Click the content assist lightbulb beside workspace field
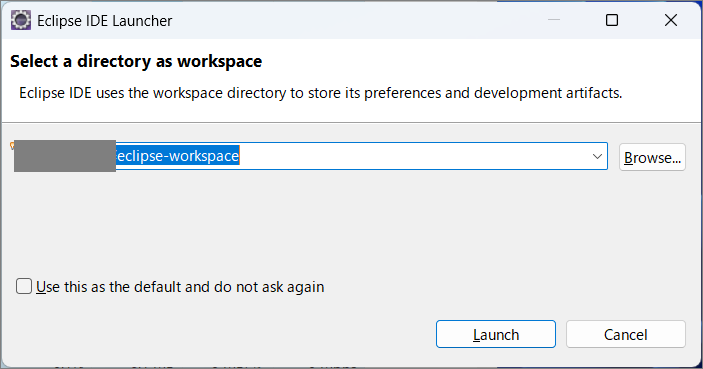 tap(12, 145)
